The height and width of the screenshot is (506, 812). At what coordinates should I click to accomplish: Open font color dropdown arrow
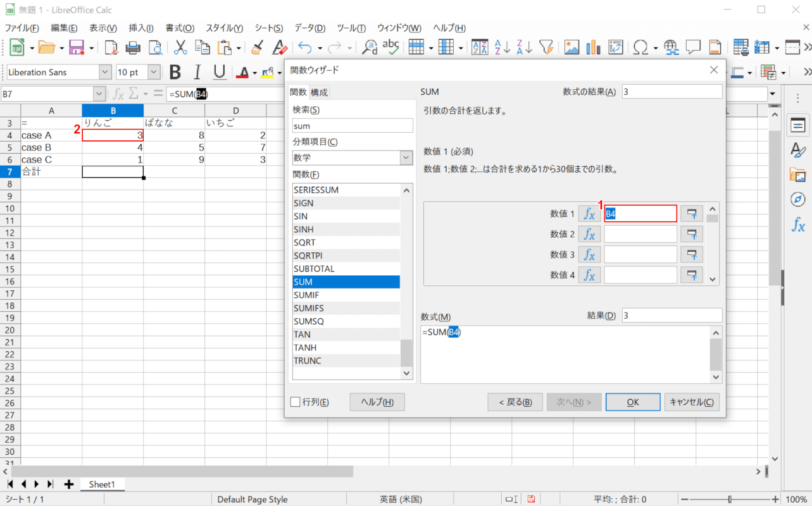point(254,73)
